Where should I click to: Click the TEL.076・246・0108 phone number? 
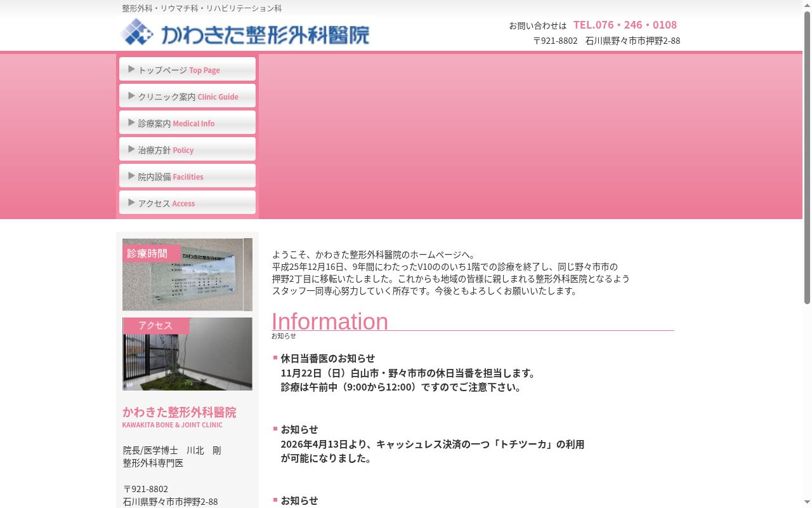point(625,25)
